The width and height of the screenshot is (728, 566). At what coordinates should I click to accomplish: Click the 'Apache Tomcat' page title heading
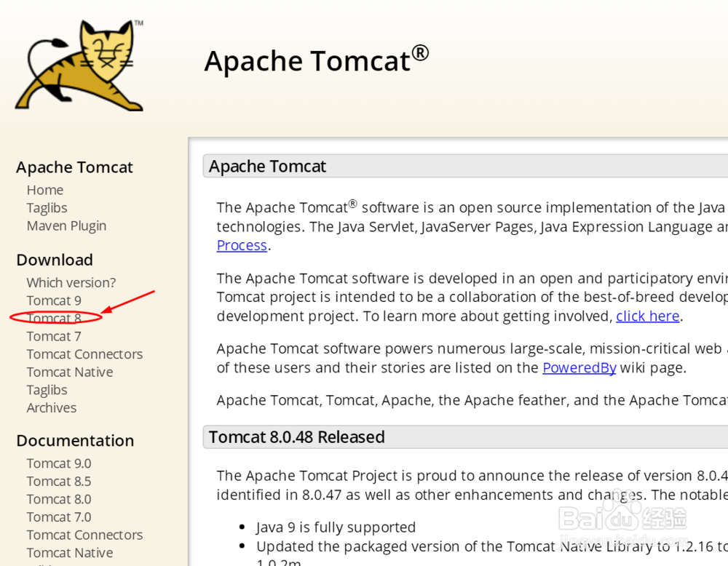point(316,60)
